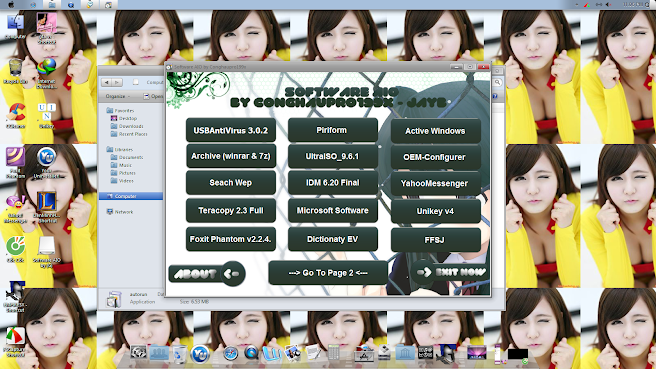Open users folder icon in dock

click(x=159, y=354)
